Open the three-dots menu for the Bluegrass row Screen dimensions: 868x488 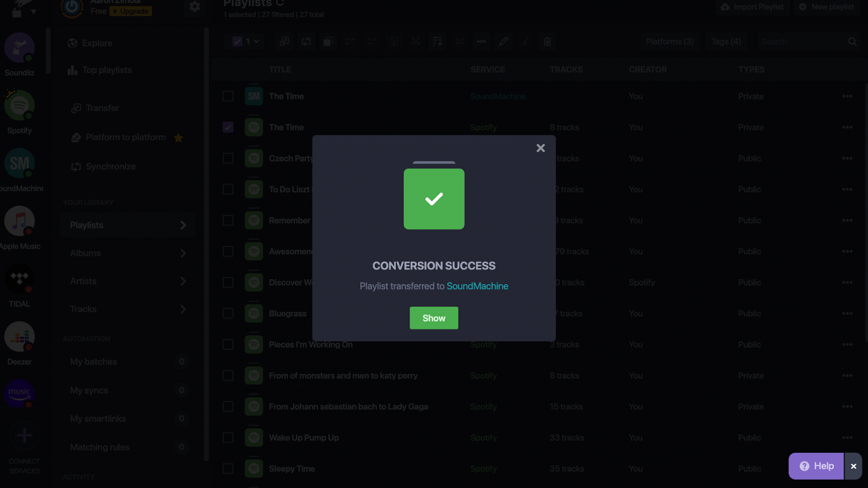[x=847, y=313]
